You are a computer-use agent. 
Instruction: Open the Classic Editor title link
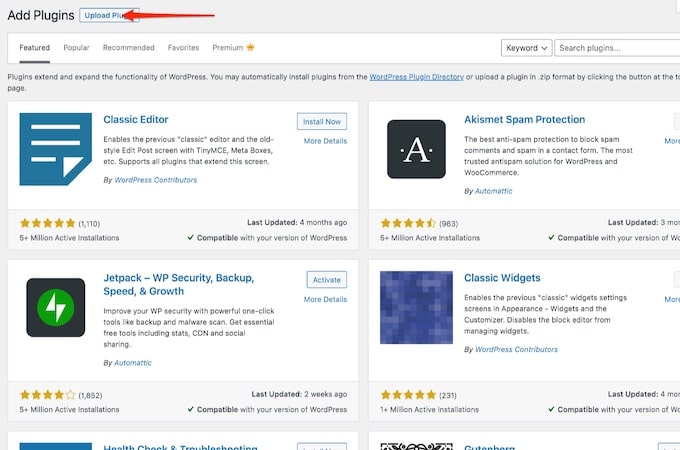click(x=136, y=119)
